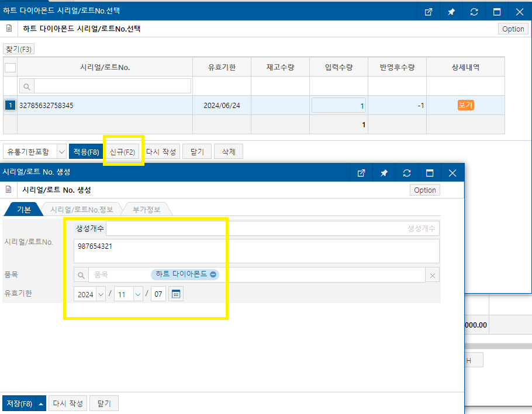
Task: Click the day field showing 07
Action: 158,294
